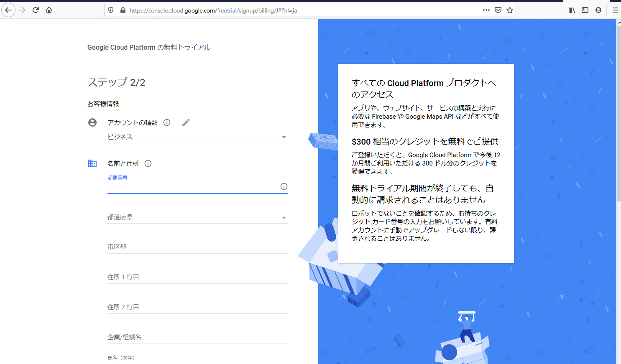Screen dimensions: 621x364
Task: Click the 氏名（漢字）field label
Action: [121, 358]
